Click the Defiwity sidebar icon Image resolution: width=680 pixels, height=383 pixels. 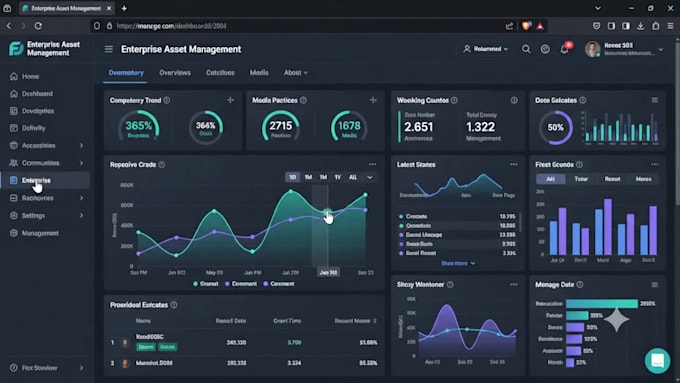(x=14, y=128)
